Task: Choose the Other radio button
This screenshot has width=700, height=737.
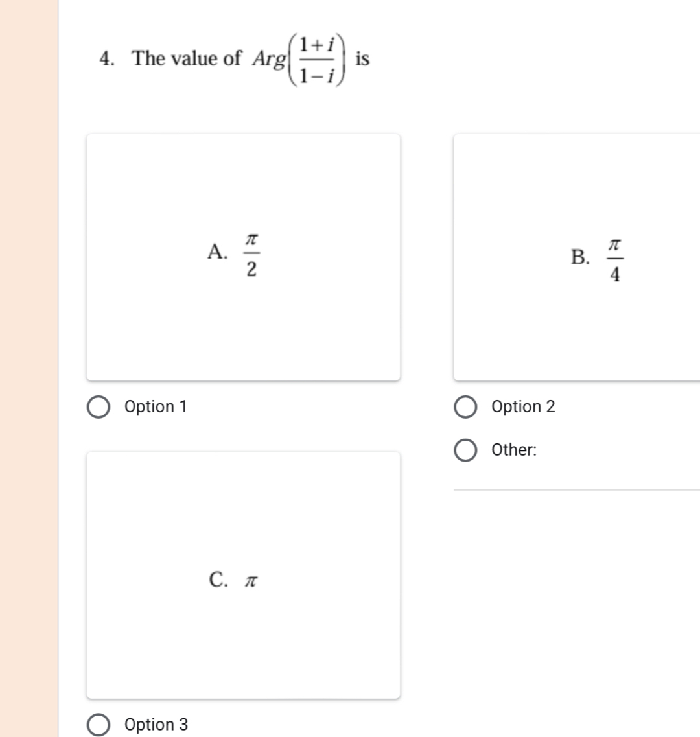Action: pos(465,450)
